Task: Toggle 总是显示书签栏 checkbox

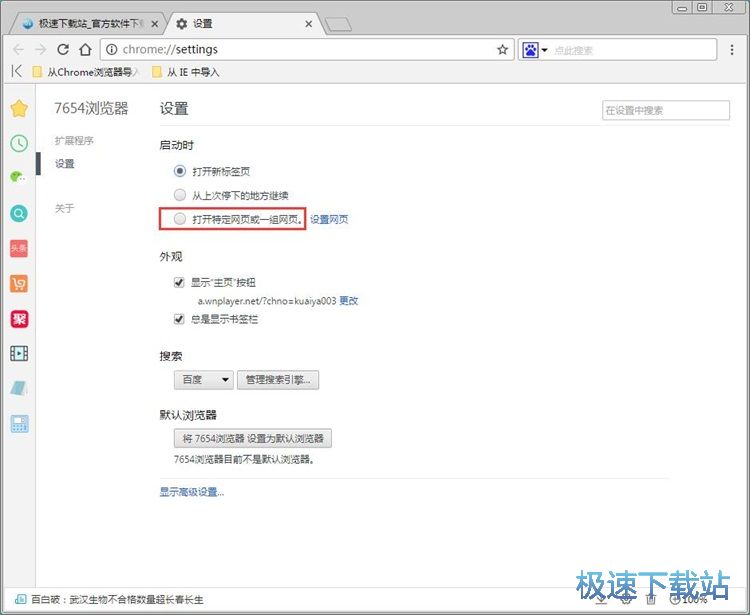Action: [179, 319]
